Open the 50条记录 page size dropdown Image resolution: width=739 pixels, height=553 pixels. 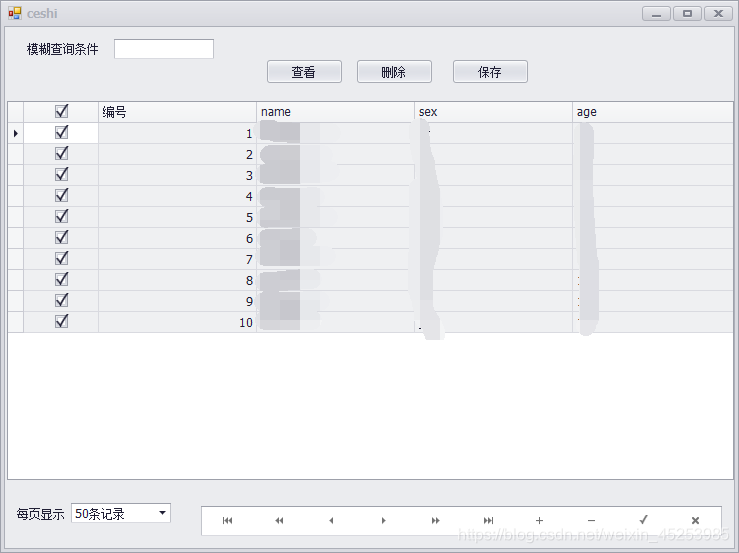coord(162,513)
